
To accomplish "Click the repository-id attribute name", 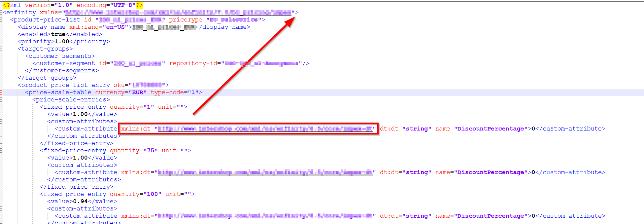I will click(x=195, y=63).
